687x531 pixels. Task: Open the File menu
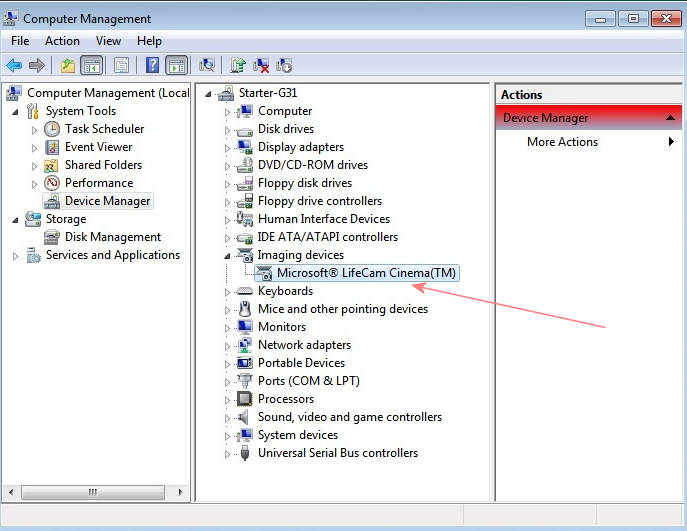tap(20, 41)
